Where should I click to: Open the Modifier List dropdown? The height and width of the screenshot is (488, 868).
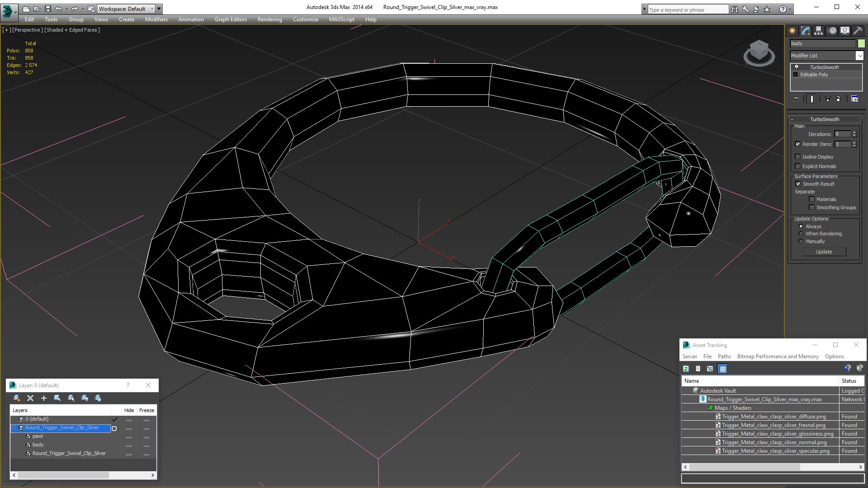pyautogui.click(x=859, y=56)
